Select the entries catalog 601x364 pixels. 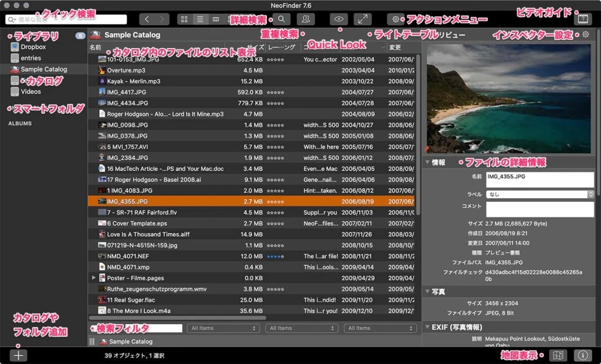pos(31,58)
